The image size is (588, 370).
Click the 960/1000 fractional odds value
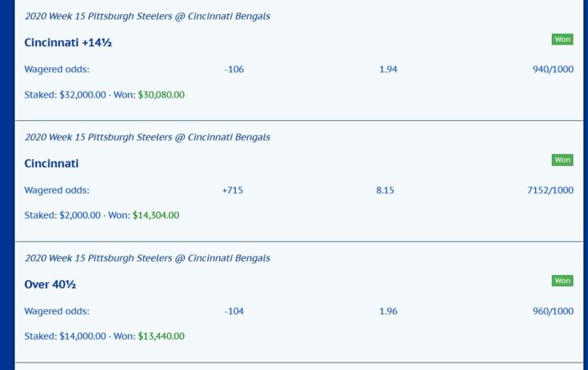click(553, 311)
